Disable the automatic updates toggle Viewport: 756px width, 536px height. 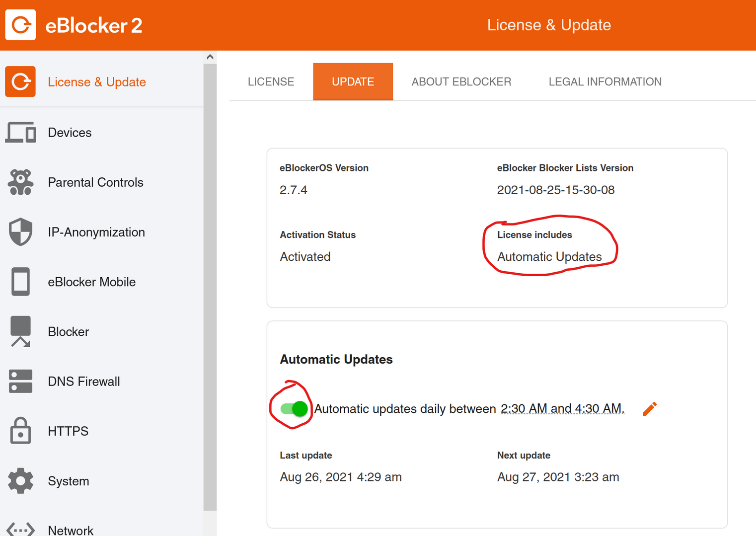(294, 408)
